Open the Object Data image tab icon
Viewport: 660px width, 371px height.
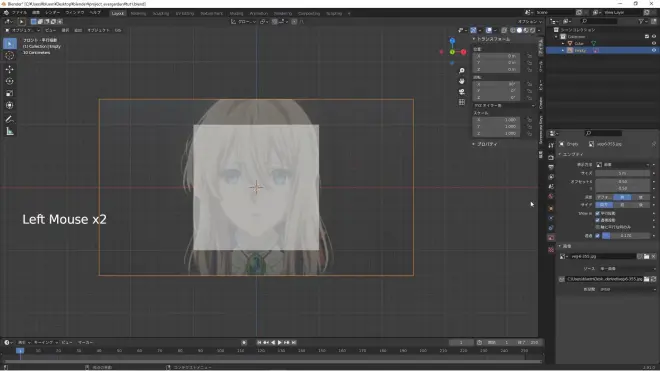click(x=551, y=238)
